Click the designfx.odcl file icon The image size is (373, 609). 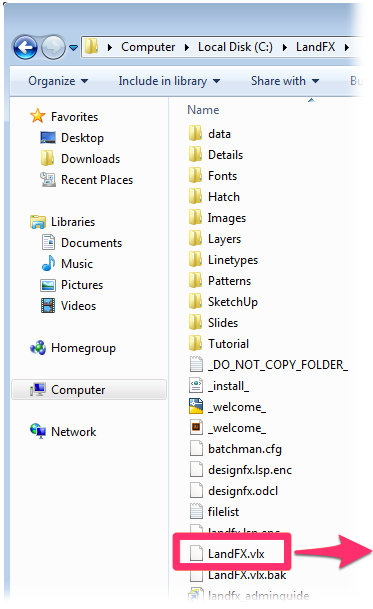[196, 490]
